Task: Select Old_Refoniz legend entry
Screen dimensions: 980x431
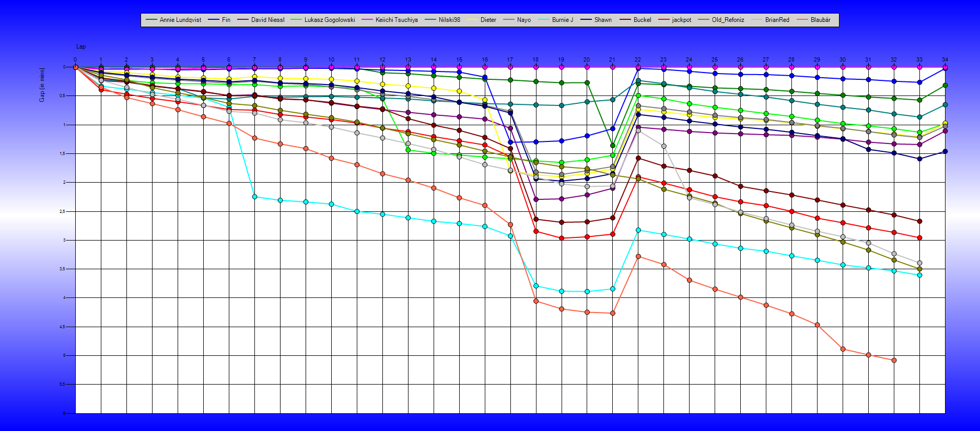Action: pos(721,20)
